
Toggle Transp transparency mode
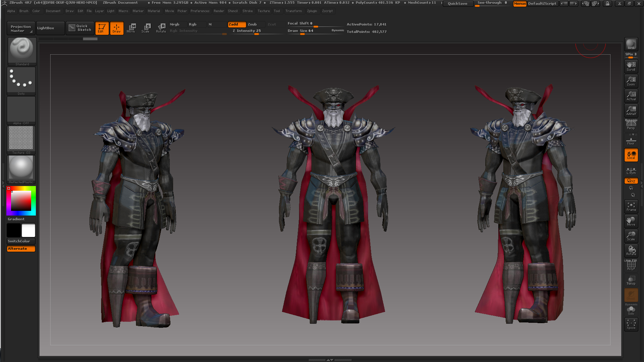tap(631, 280)
